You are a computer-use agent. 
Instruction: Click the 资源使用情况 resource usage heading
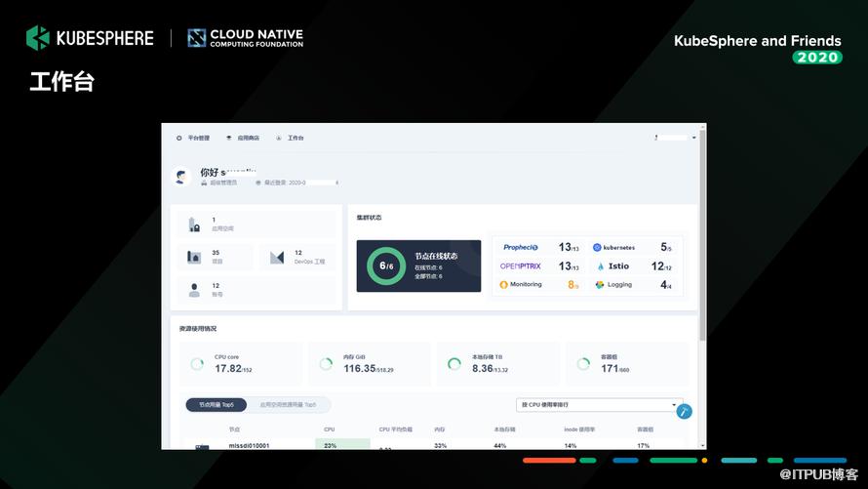pos(198,328)
